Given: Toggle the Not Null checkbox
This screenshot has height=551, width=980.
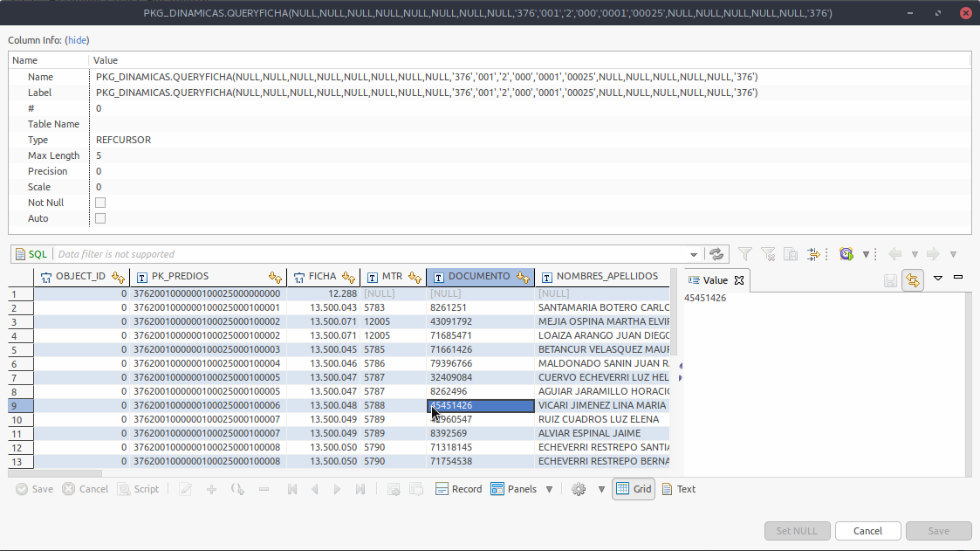Looking at the screenshot, I should pyautogui.click(x=100, y=202).
